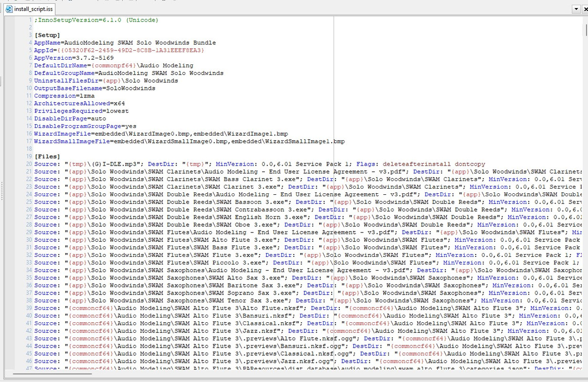This screenshot has height=382, width=588.
Task: Click the DisableProgramGroupPage=yes line
Action: (x=85, y=127)
